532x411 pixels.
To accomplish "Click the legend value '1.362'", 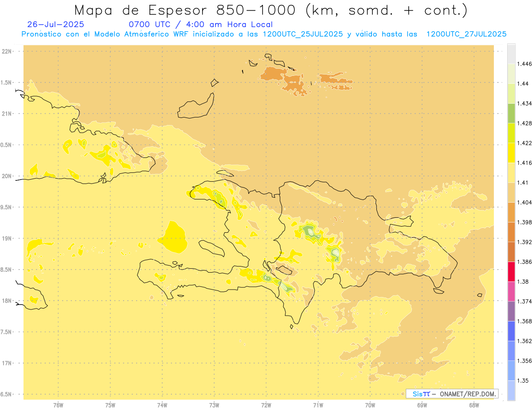I will click(524, 341).
